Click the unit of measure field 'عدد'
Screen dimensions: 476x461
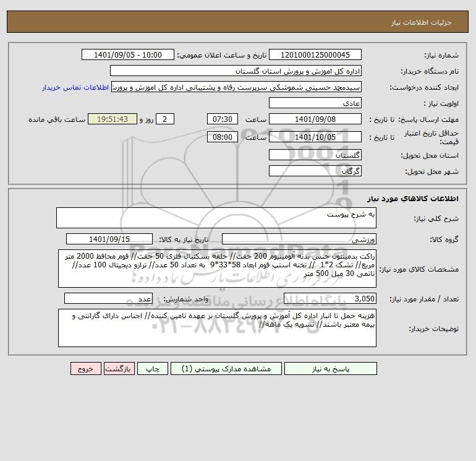[108, 299]
